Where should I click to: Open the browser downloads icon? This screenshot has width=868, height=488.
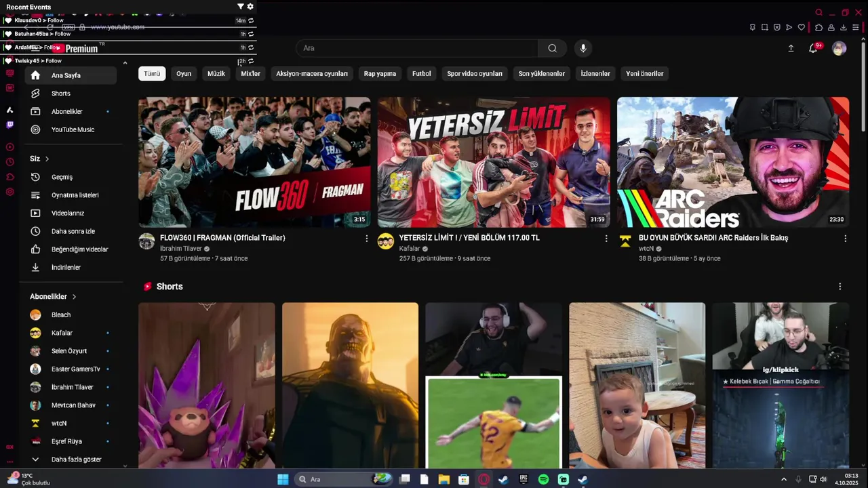[x=844, y=28]
